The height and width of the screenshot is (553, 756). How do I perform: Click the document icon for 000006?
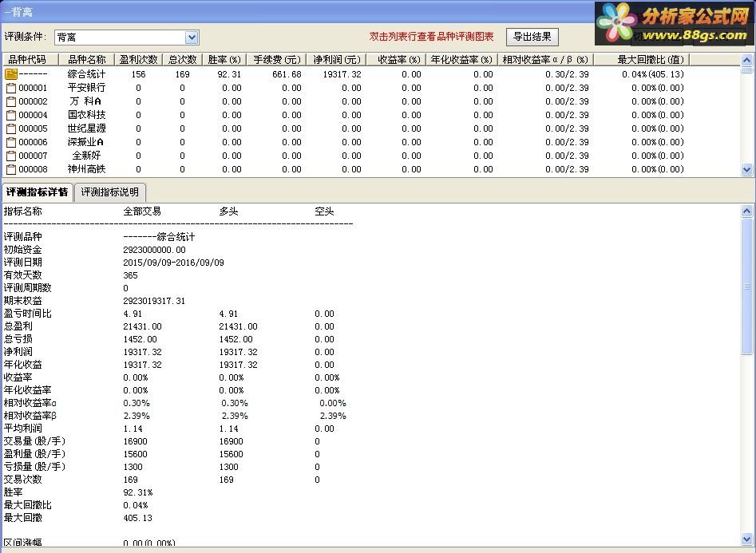pos(11,142)
